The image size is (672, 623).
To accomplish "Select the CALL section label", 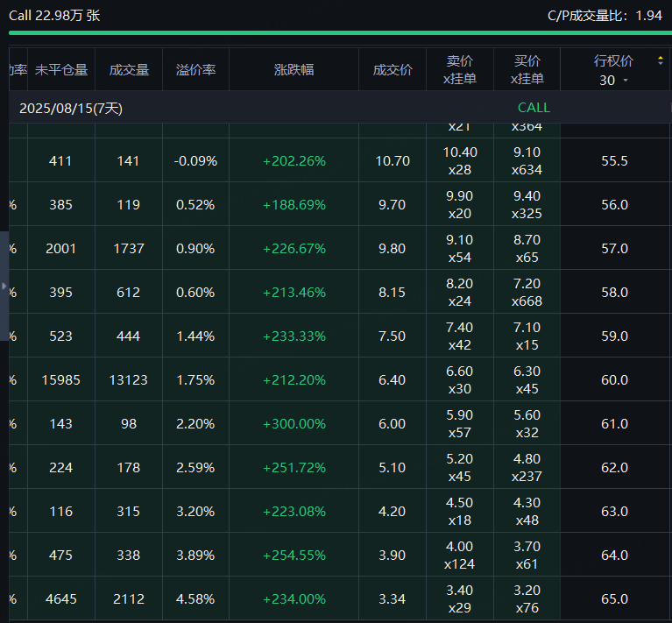I will coord(534,108).
